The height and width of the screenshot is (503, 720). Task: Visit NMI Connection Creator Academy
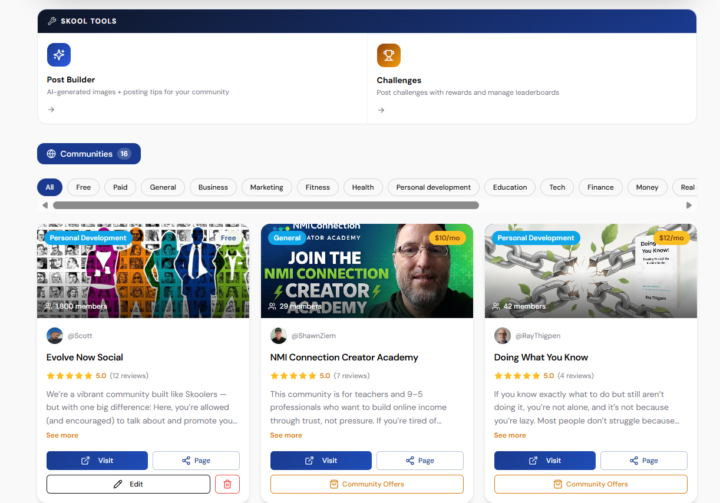pyautogui.click(x=321, y=461)
